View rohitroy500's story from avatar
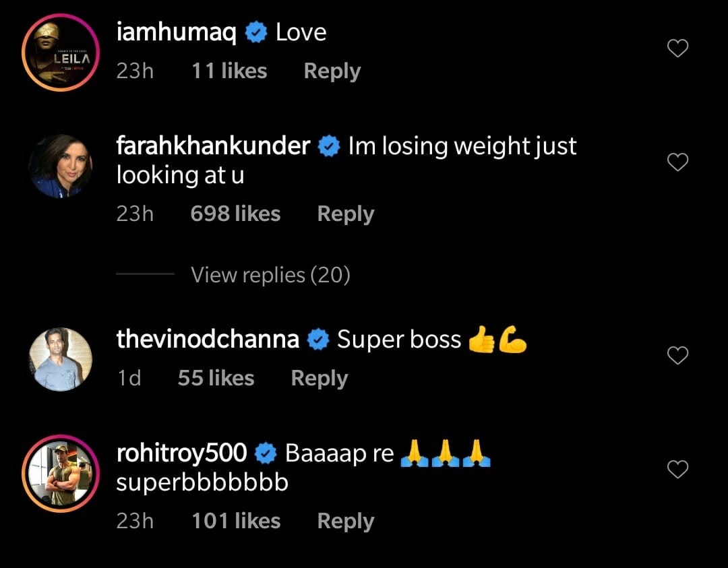Screen dimensions: 728x568 (x=60, y=475)
